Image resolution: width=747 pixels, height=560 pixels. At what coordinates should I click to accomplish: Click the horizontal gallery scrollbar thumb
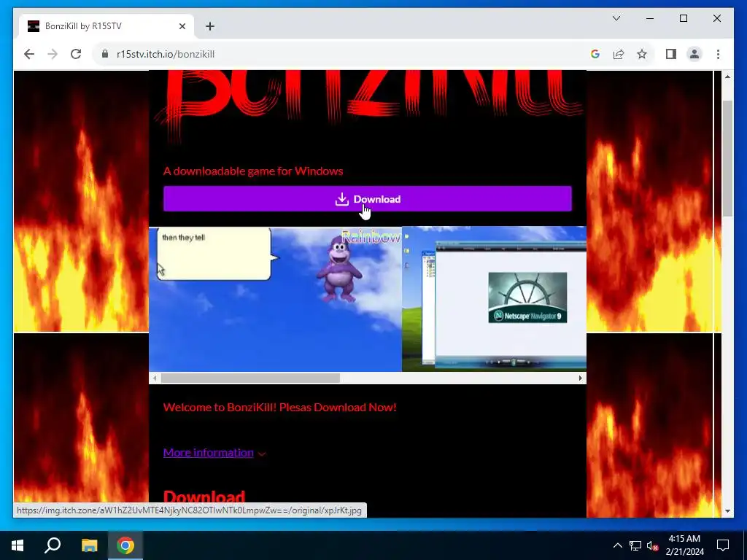[250, 378]
